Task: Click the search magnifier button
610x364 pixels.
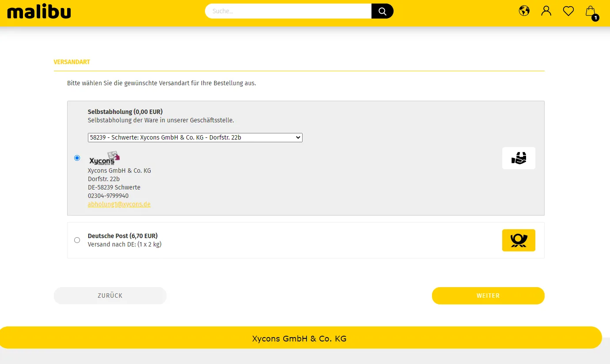Action: point(382,11)
